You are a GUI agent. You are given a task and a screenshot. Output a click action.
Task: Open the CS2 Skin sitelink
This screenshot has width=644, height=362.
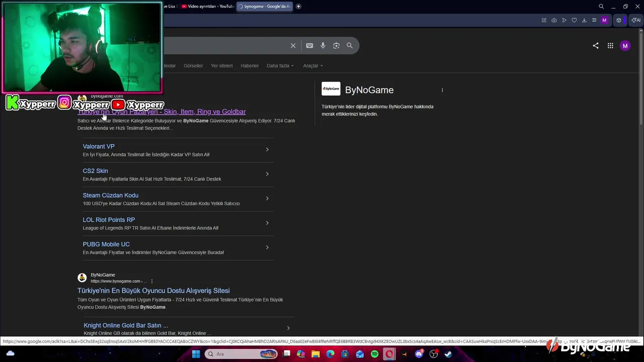[95, 171]
